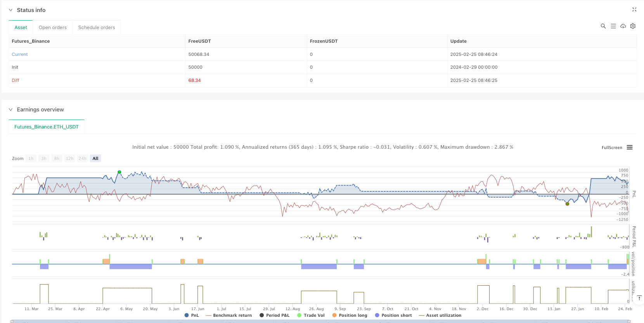Open the settings gear icon

point(633,26)
